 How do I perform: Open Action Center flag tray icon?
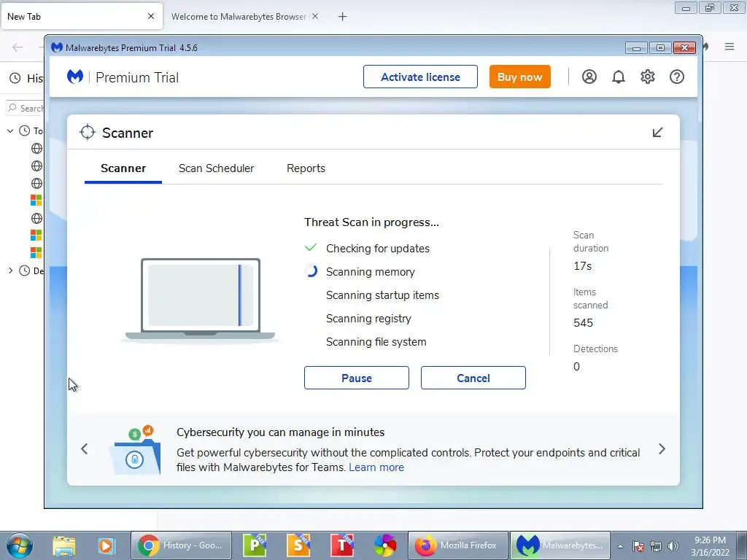pos(638,546)
